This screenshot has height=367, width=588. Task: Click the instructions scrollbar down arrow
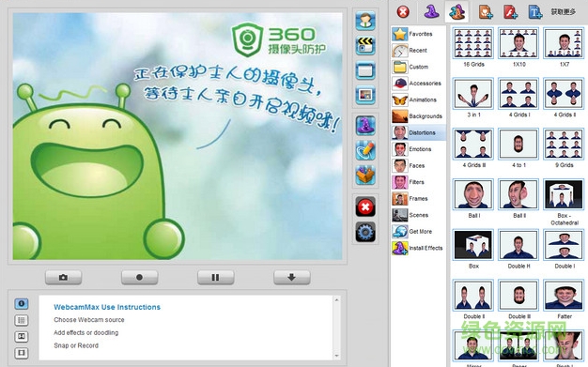click(336, 356)
